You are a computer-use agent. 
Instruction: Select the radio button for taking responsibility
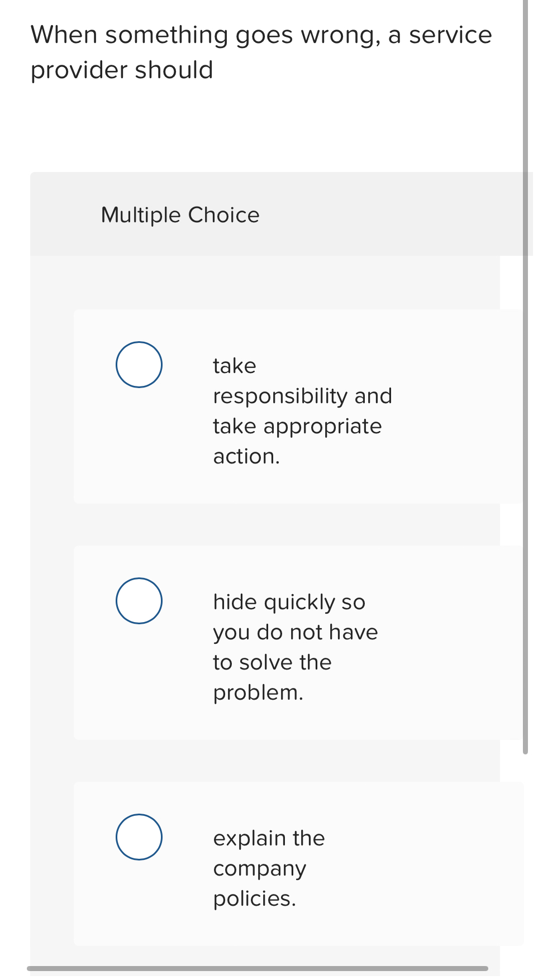click(139, 364)
